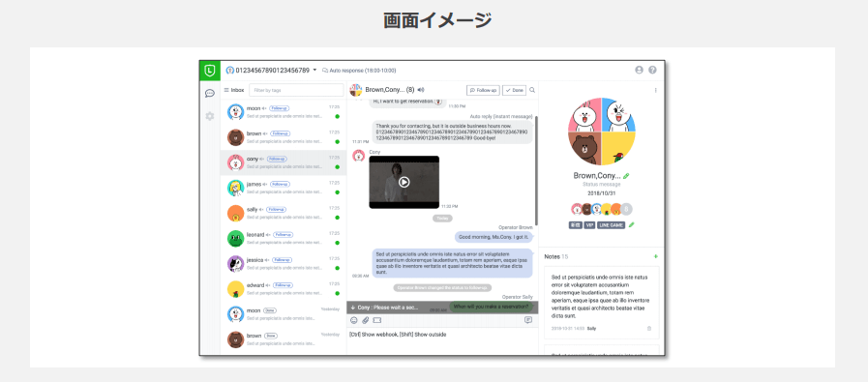This screenshot has height=382, width=868.
Task: Click the Auto response speech bubble icon
Action: tap(325, 71)
